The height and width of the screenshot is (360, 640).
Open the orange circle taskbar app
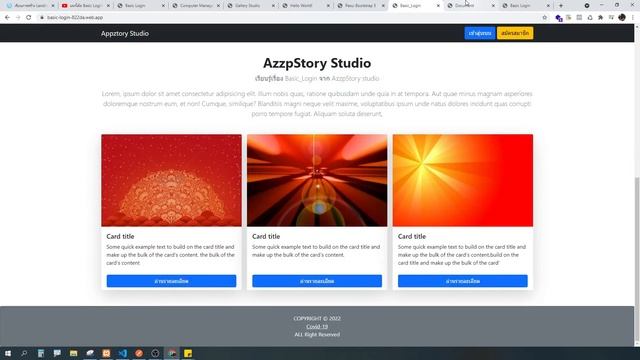point(139,353)
